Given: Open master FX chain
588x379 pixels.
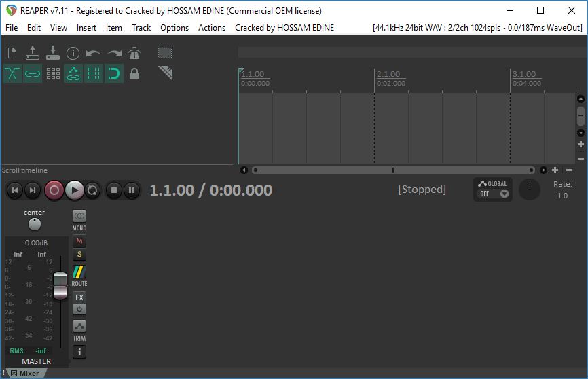Looking at the screenshot, I should pos(79,297).
